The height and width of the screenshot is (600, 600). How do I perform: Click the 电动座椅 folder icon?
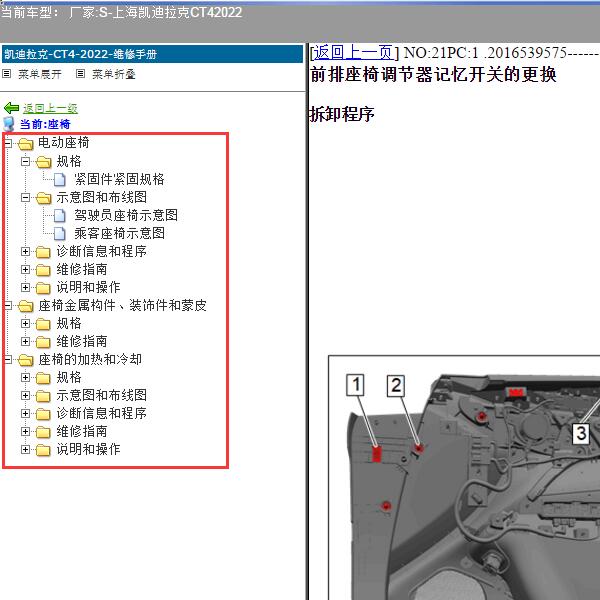(25, 144)
